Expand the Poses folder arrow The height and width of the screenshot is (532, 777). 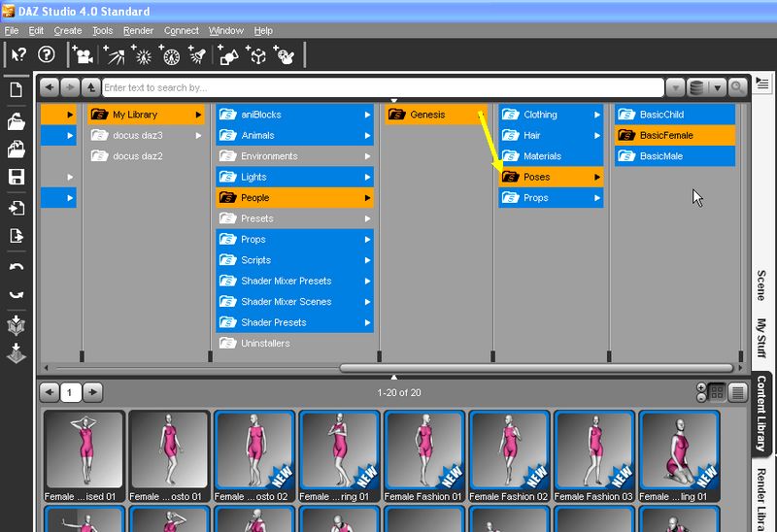point(597,177)
